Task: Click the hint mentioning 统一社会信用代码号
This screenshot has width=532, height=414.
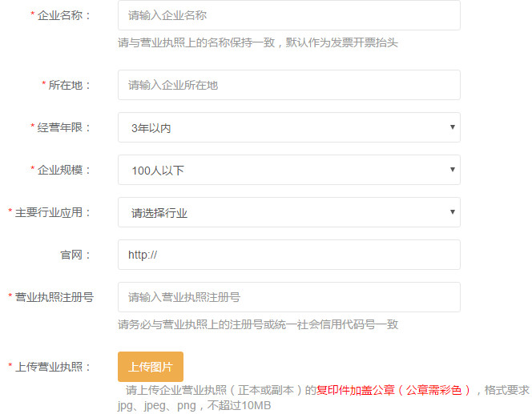Action: (257, 324)
